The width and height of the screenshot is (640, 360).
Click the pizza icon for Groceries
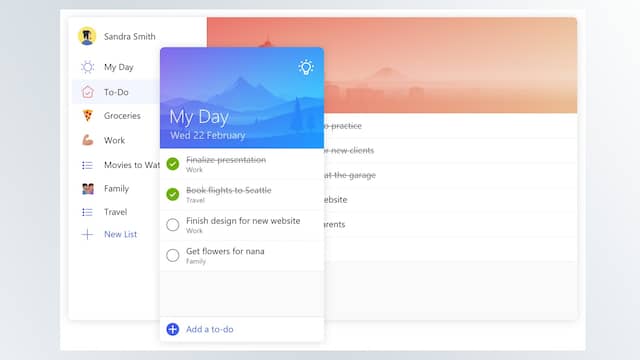[87, 116]
